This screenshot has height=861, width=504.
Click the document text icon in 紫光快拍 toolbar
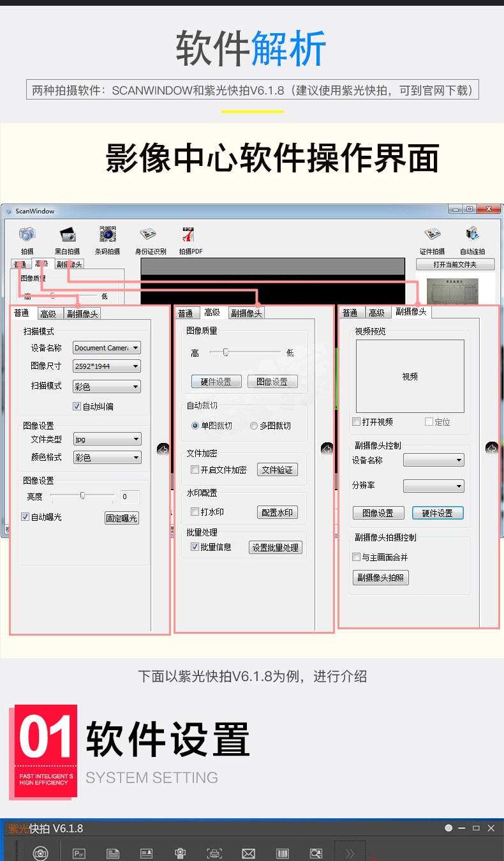pos(113,853)
